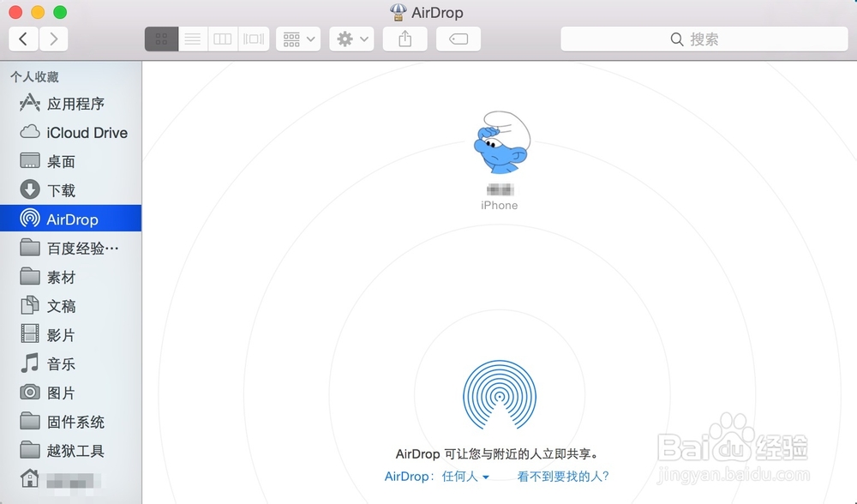The width and height of the screenshot is (857, 504).
Task: Click the download arrow icon beside 下载
Action: 29,189
